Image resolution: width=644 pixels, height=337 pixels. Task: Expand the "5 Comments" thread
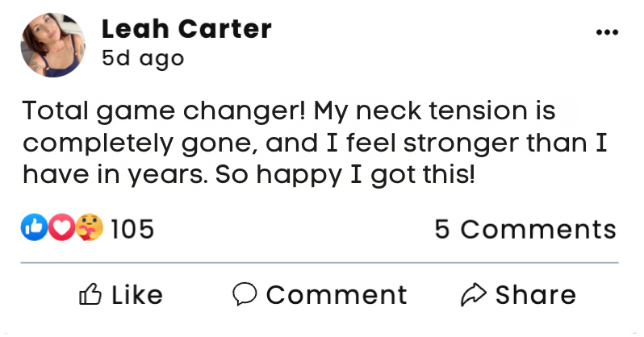pyautogui.click(x=525, y=230)
